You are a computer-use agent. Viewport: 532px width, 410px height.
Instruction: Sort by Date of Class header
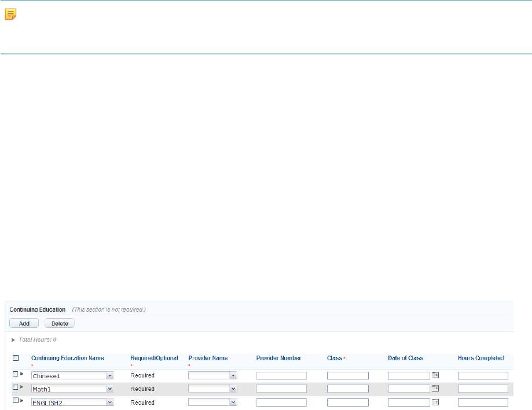tap(405, 358)
